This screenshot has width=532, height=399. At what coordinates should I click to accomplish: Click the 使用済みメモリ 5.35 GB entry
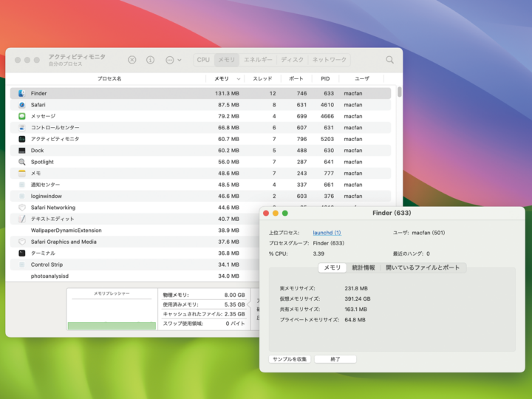[x=204, y=304]
